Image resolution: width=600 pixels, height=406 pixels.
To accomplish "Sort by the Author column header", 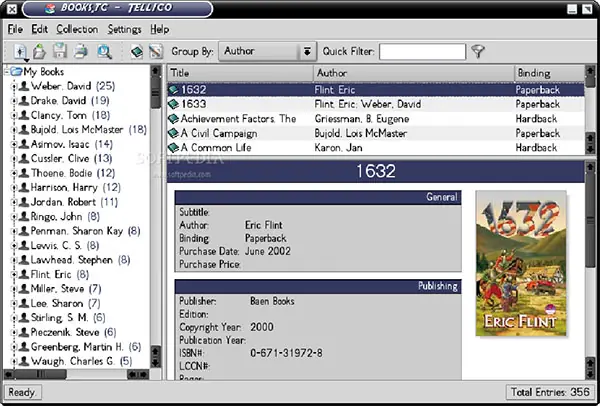I will point(414,73).
